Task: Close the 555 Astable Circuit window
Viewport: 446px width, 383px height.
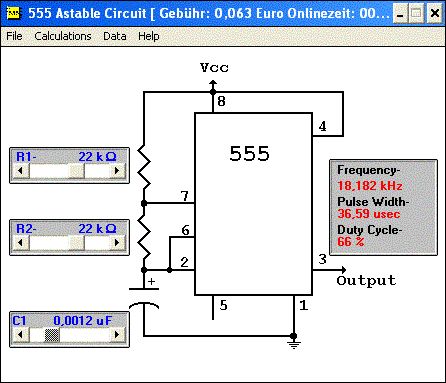Action: click(x=435, y=14)
